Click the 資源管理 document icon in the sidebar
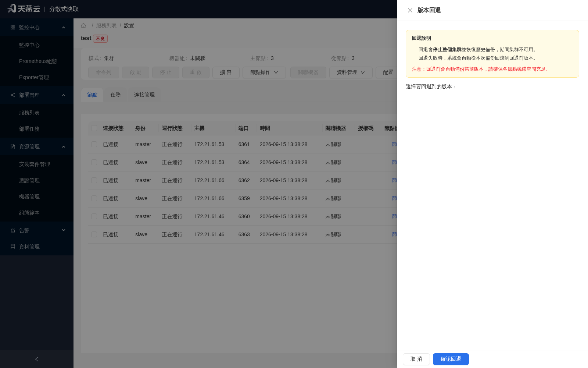The height and width of the screenshot is (368, 588). pos(13,146)
